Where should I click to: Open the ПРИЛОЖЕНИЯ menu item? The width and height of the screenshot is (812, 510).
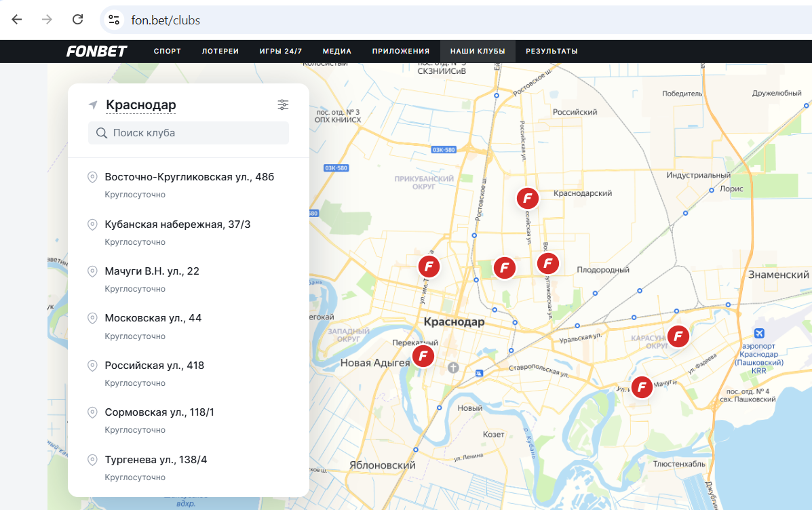(401, 52)
